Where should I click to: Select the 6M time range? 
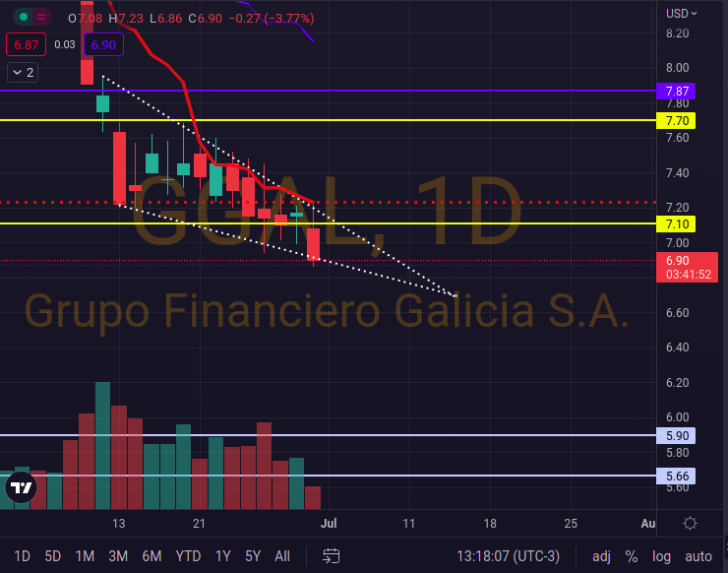pyautogui.click(x=152, y=556)
